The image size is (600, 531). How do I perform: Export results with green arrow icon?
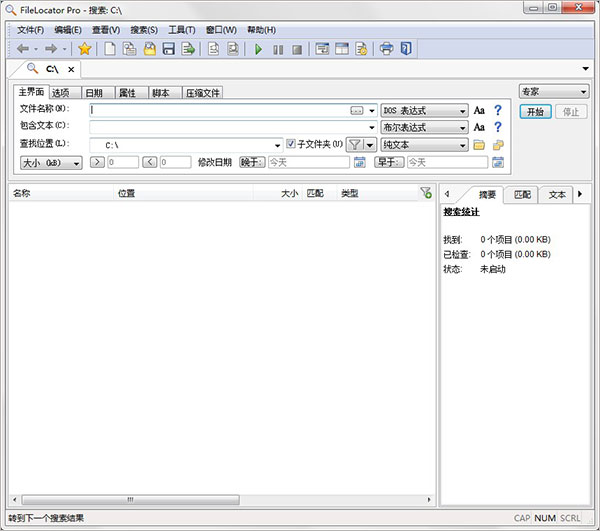188,49
